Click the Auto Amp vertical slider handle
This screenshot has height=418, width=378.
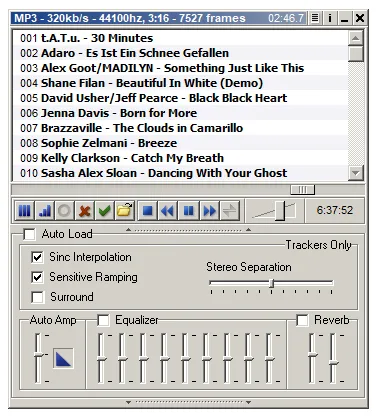(x=39, y=355)
